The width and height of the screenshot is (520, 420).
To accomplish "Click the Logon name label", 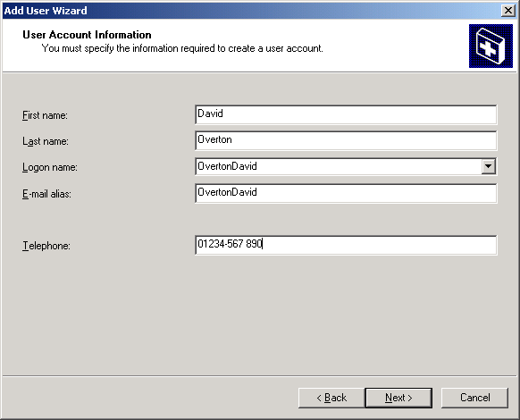I will [x=50, y=167].
